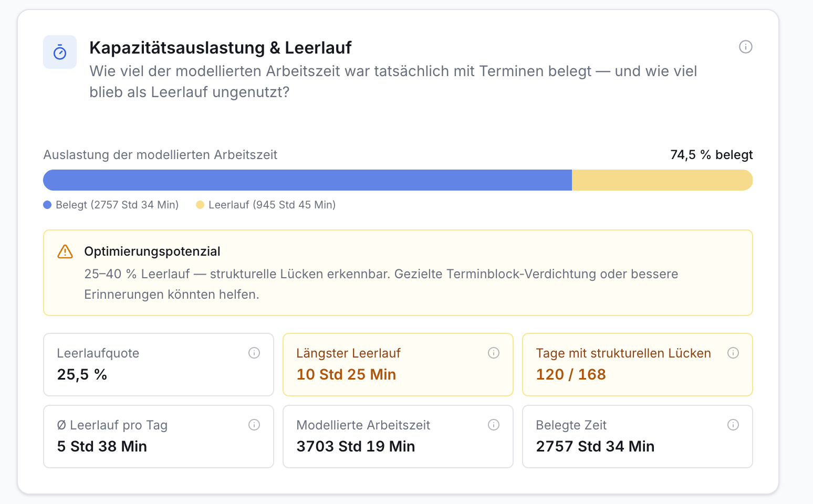Click info icon in Ø Leerlauf pro Tag tile
The width and height of the screenshot is (813, 504).
click(x=254, y=425)
